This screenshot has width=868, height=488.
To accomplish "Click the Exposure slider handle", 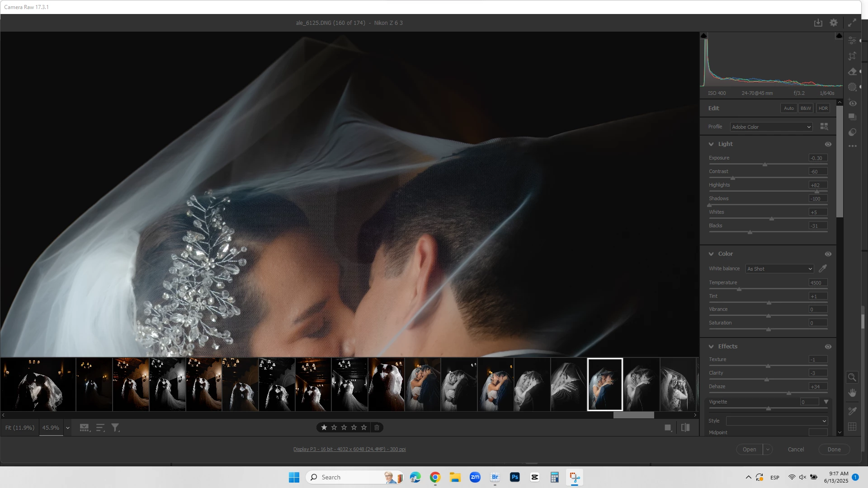I will pyautogui.click(x=765, y=164).
